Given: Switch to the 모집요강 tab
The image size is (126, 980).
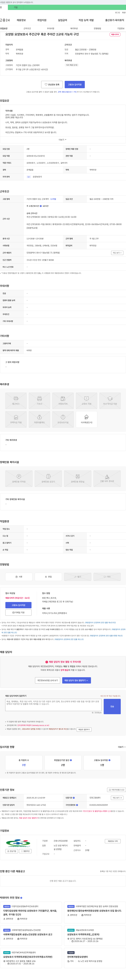Looking at the screenshot, I should [4, 29].
